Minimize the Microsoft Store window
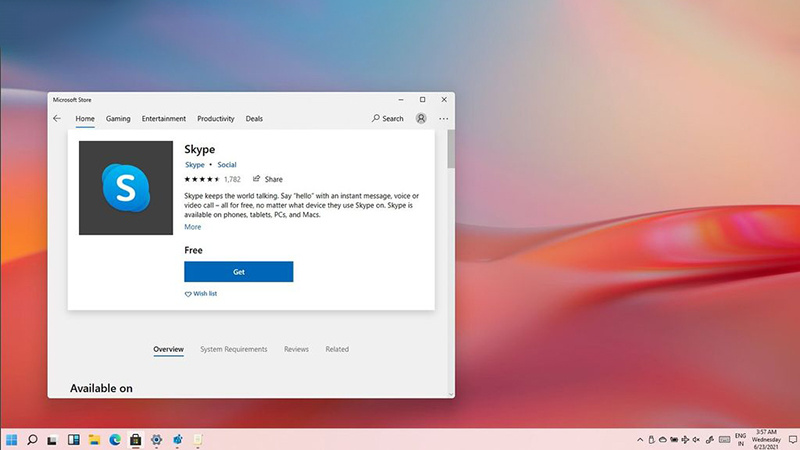The height and width of the screenshot is (450, 800). [401, 99]
